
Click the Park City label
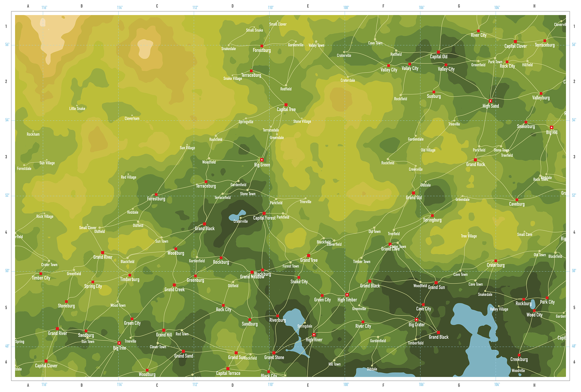(547, 302)
